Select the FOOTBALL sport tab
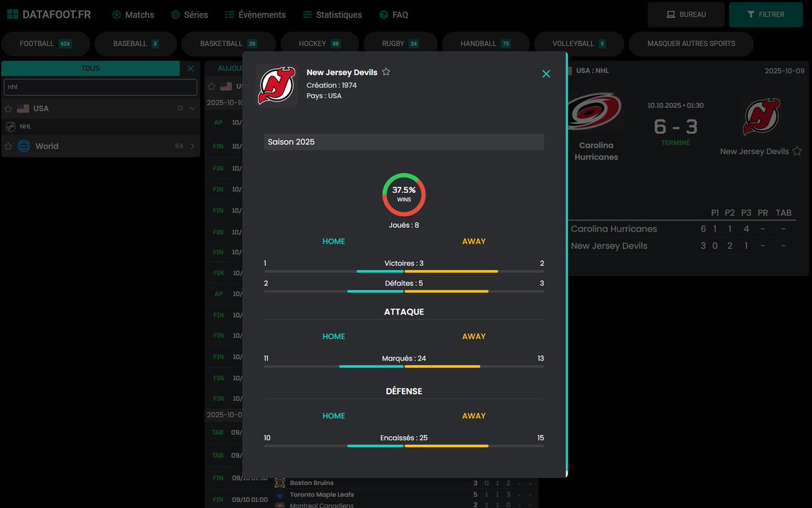Image resolution: width=812 pixels, height=508 pixels. click(x=45, y=43)
